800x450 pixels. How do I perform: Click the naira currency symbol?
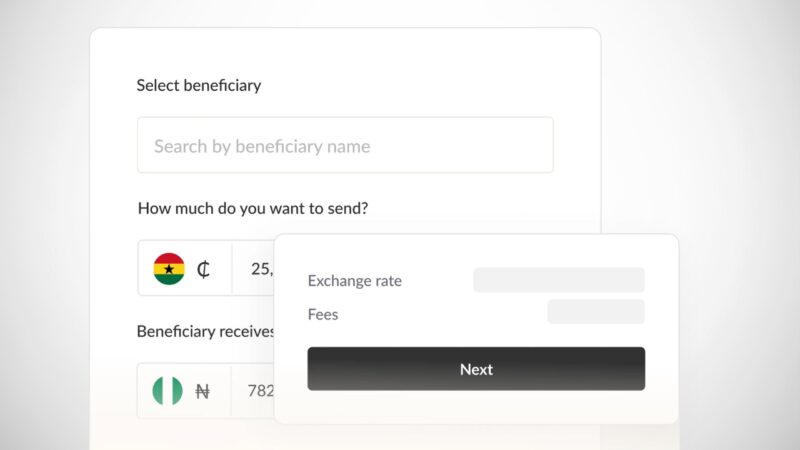(203, 391)
